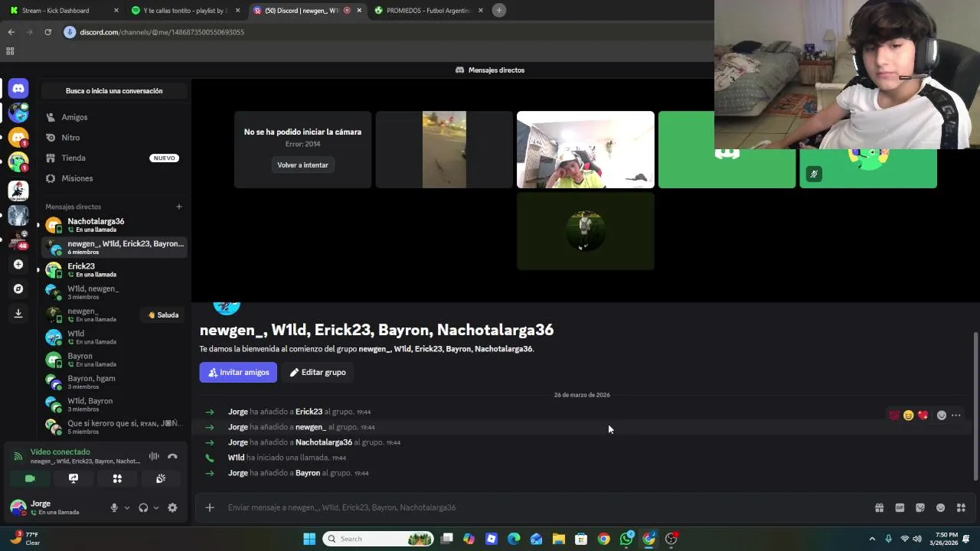Click the add a server plus icon

coord(18,265)
